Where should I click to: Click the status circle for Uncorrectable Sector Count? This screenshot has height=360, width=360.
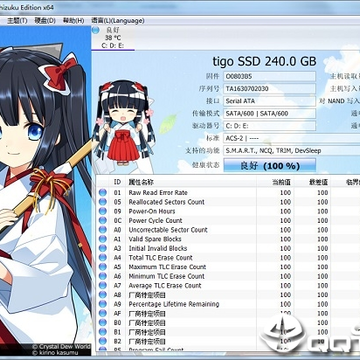(x=102, y=230)
